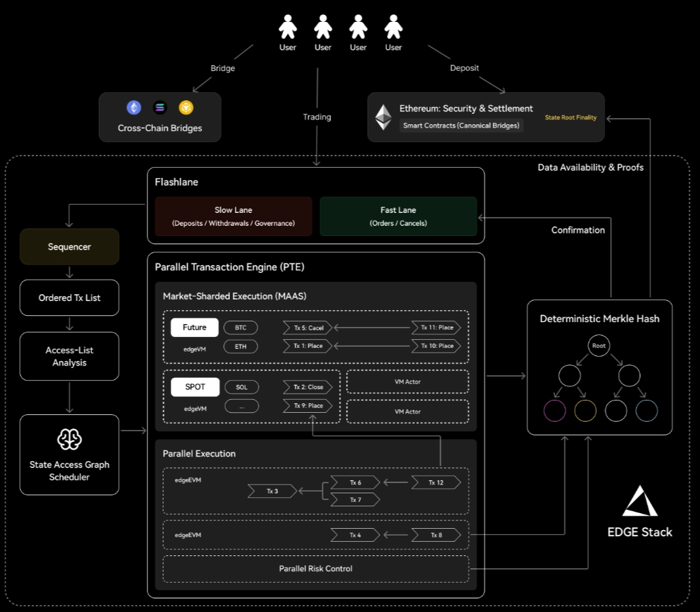Open the Ordered Tx List box

pyautogui.click(x=69, y=297)
